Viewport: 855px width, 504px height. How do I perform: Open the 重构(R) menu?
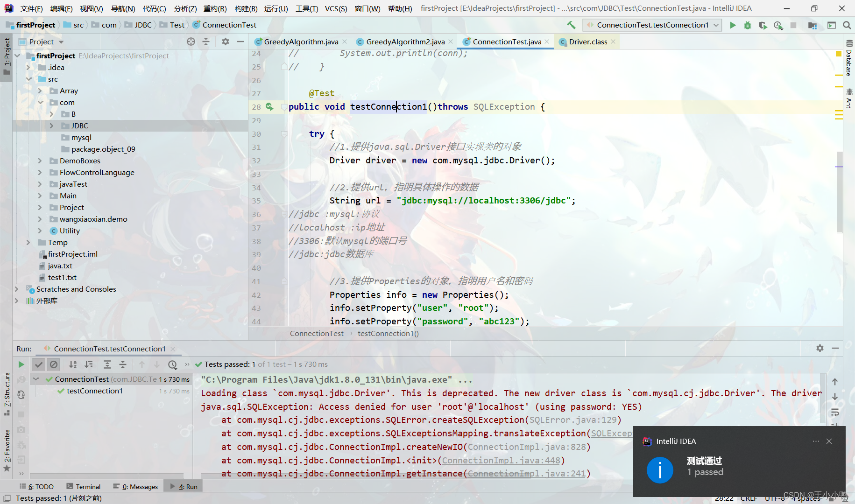(215, 8)
